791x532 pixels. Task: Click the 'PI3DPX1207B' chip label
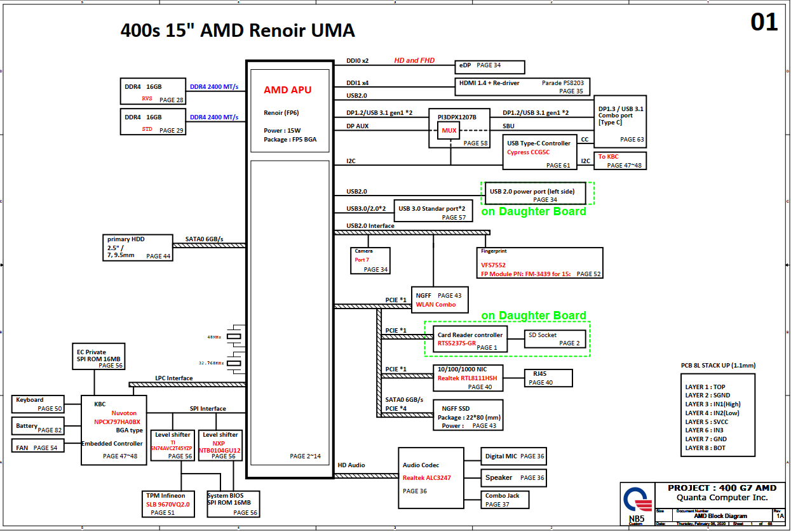(457, 117)
